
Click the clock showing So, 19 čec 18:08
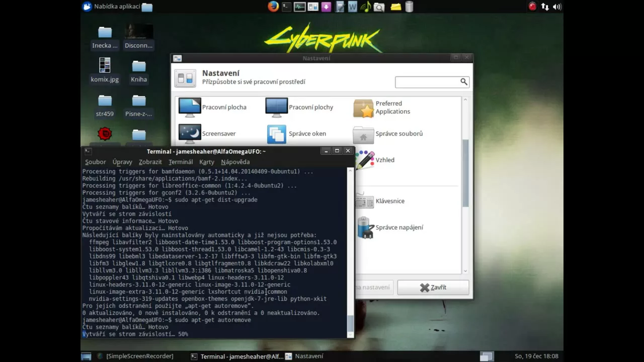point(536,356)
